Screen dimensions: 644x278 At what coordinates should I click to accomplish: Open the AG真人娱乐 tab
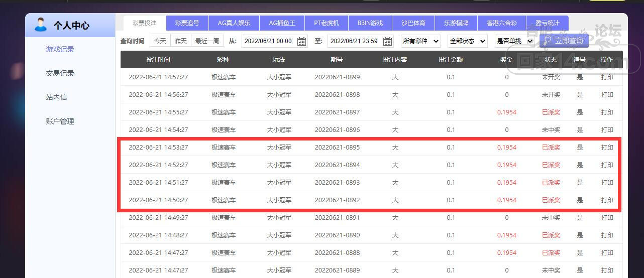point(234,23)
